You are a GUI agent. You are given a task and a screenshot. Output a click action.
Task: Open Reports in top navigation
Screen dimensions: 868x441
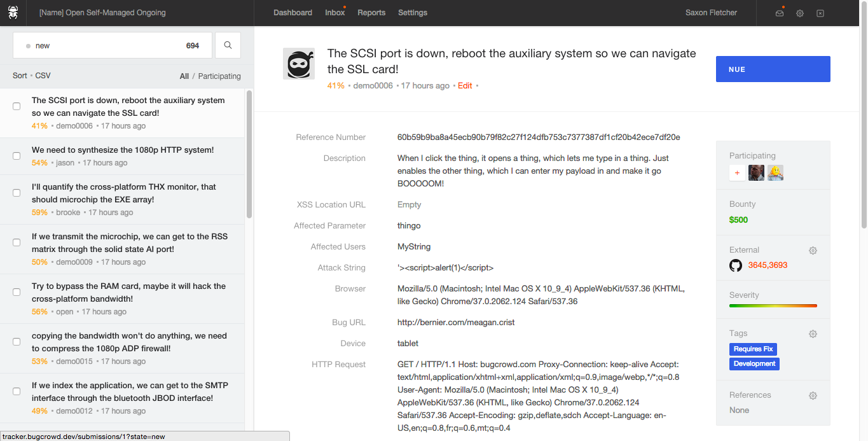(371, 13)
